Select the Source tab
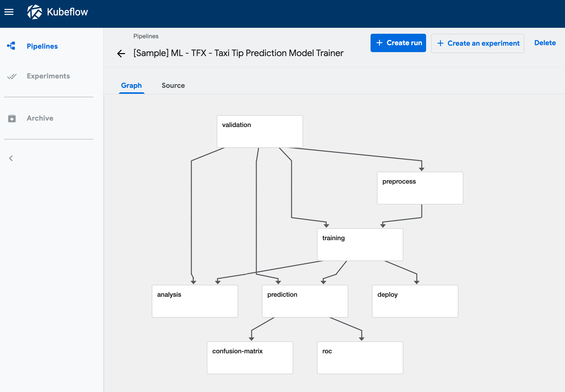Viewport: 565px width, 392px height. (x=173, y=85)
